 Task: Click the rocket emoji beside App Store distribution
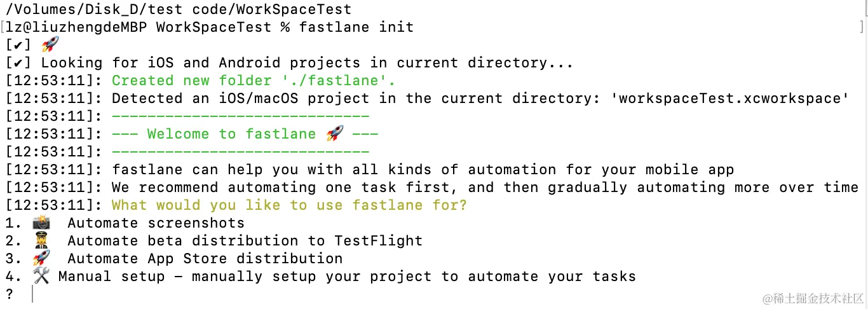pyautogui.click(x=41, y=258)
